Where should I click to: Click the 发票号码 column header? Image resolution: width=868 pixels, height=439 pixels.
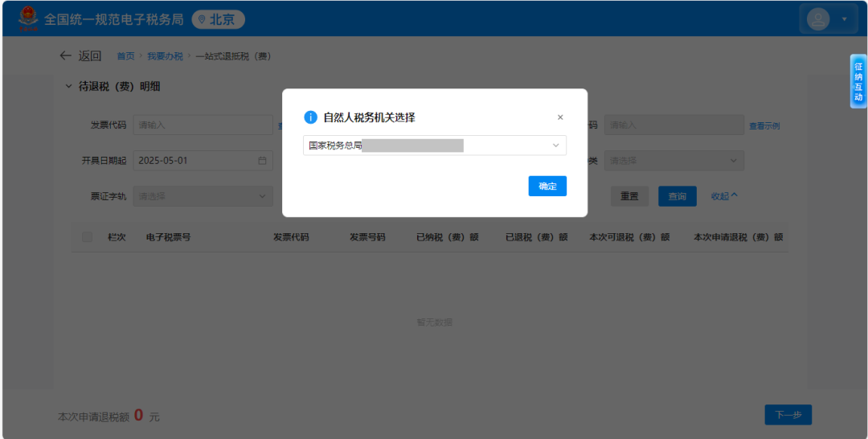[367, 237]
